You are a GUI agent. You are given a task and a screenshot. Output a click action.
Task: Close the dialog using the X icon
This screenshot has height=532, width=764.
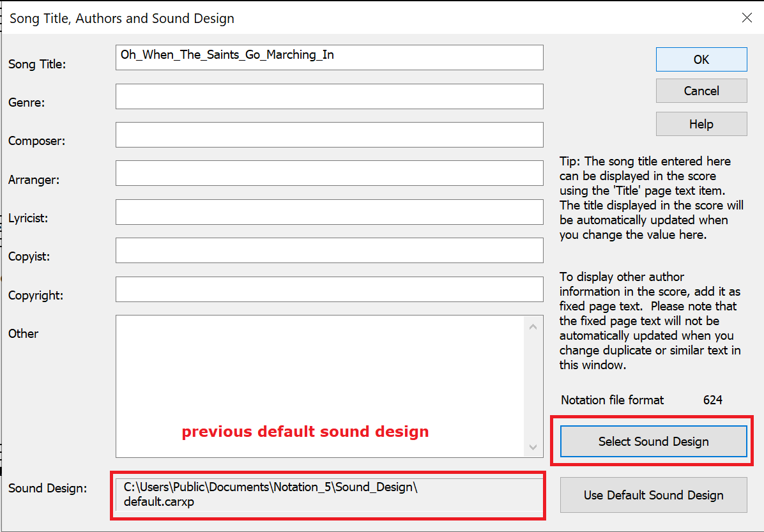tap(746, 18)
